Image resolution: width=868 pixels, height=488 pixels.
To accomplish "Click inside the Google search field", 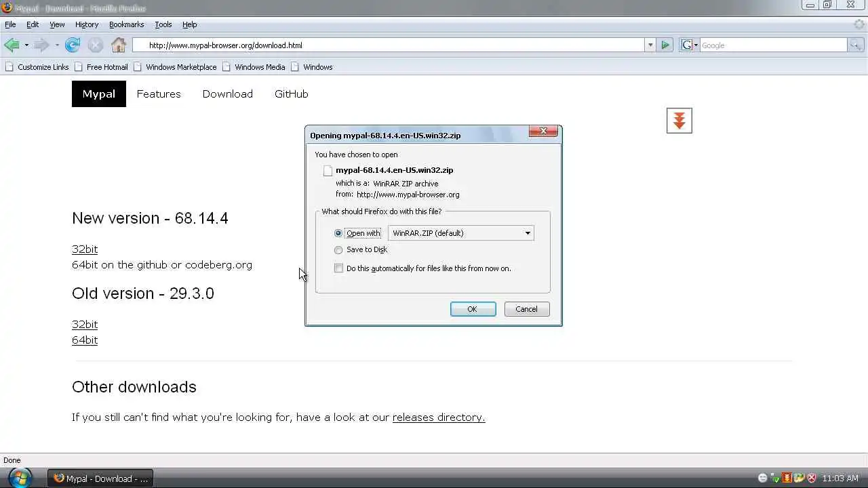I will [773, 45].
